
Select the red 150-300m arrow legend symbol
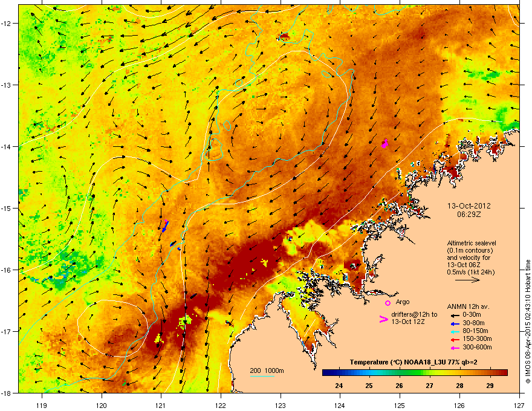[x=454, y=340]
